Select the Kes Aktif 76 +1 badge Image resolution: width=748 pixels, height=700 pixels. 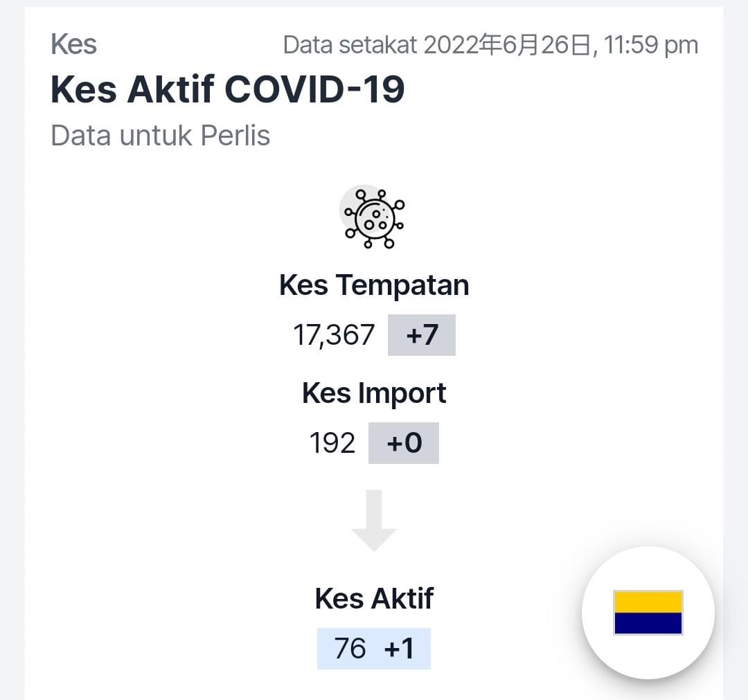[x=374, y=649]
